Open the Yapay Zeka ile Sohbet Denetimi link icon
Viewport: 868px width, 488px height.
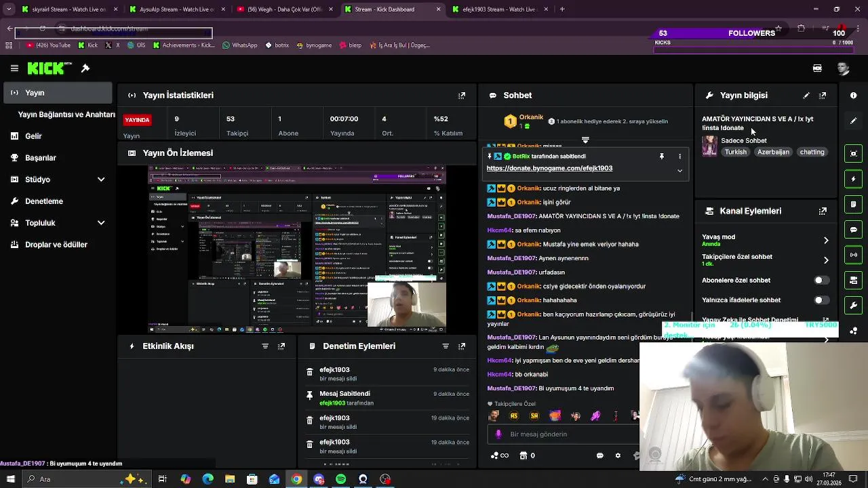[x=826, y=320]
